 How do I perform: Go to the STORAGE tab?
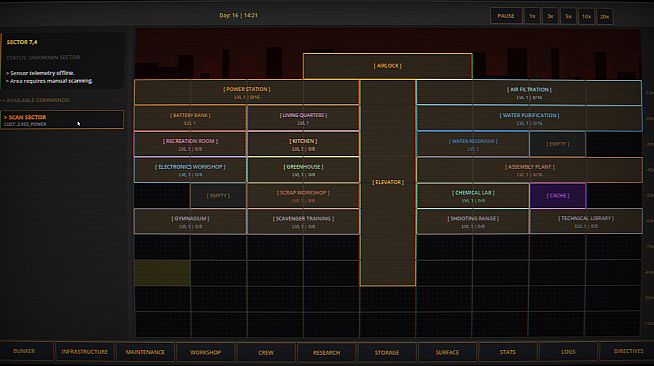pyautogui.click(x=387, y=352)
